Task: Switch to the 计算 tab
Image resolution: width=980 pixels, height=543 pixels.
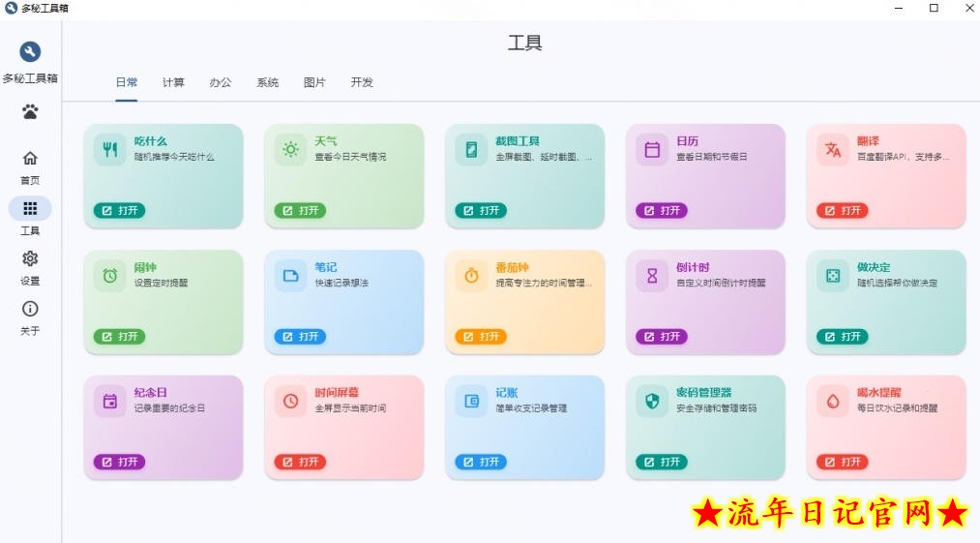Action: 173,82
